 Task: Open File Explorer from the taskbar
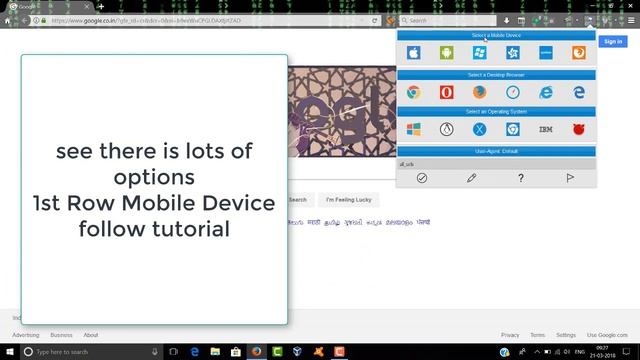[x=215, y=351]
